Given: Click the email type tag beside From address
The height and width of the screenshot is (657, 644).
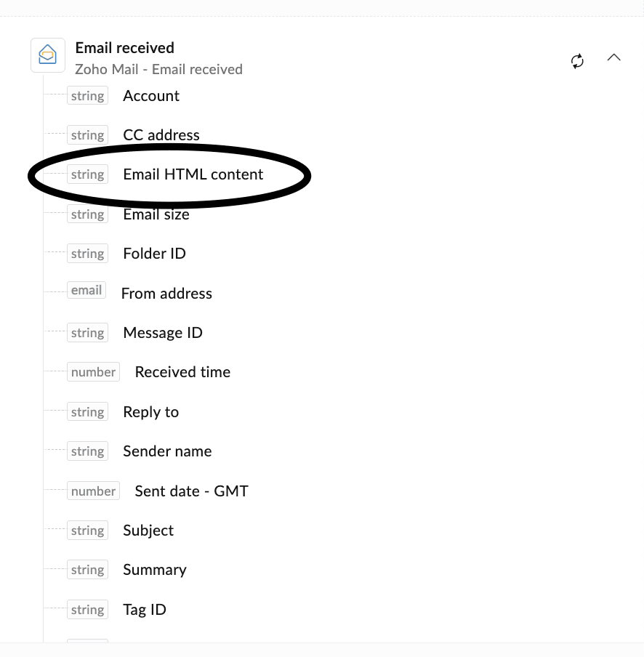Looking at the screenshot, I should (x=86, y=291).
